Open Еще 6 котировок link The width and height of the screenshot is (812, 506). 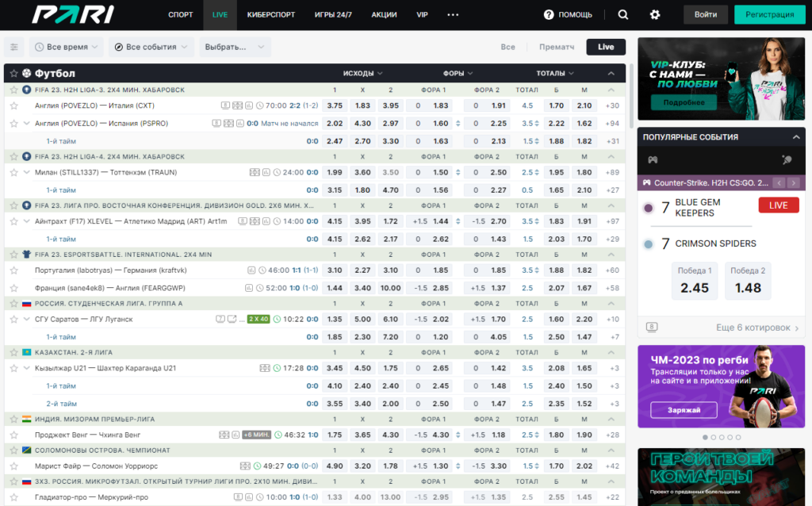click(x=757, y=328)
